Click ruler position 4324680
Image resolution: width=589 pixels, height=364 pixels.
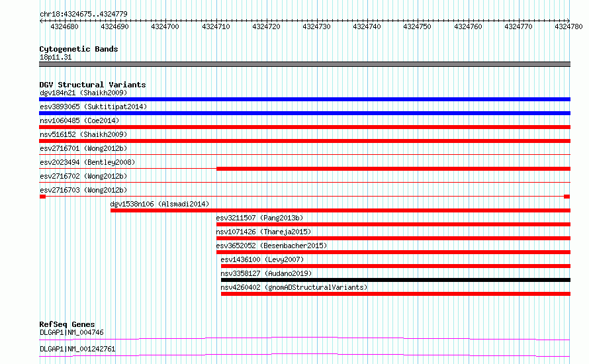click(x=65, y=26)
